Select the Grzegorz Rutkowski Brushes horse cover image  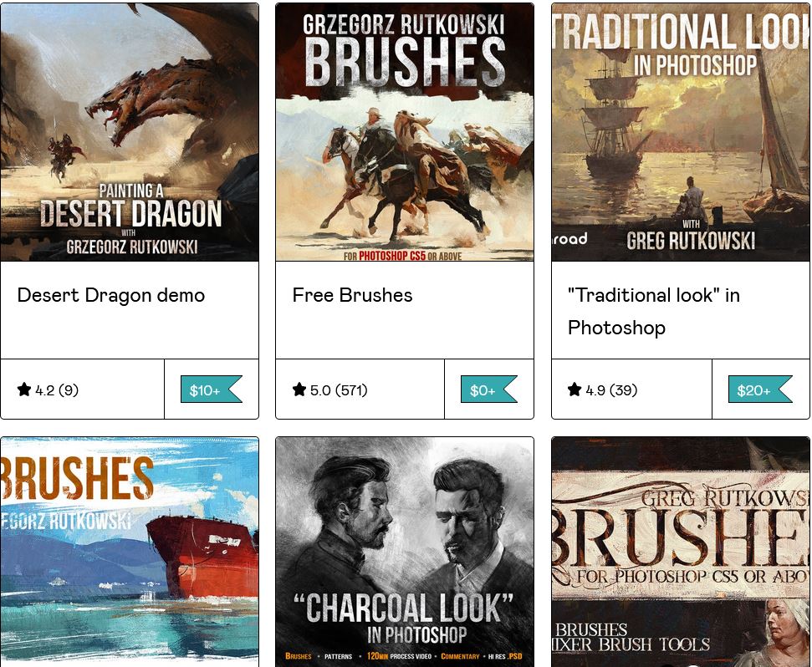pos(405,132)
